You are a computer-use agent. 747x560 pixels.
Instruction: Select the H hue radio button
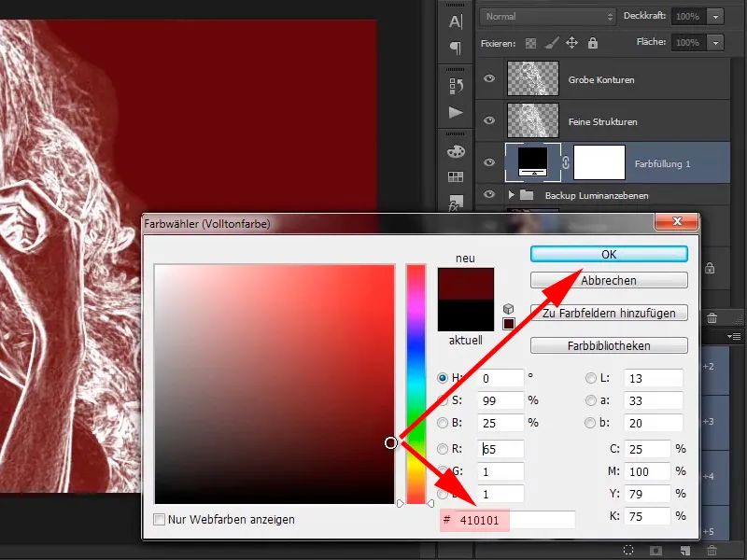443,378
